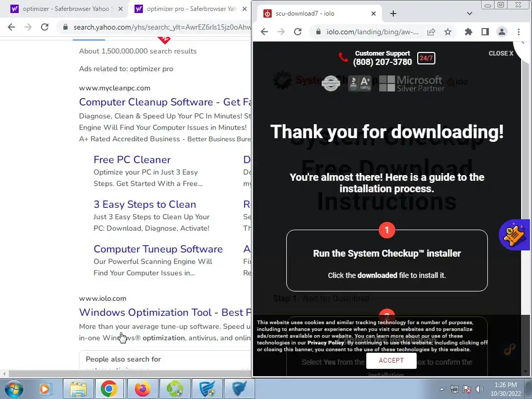Open 'Computer Cleanup Software' ad result
532x399 pixels.
pos(165,102)
